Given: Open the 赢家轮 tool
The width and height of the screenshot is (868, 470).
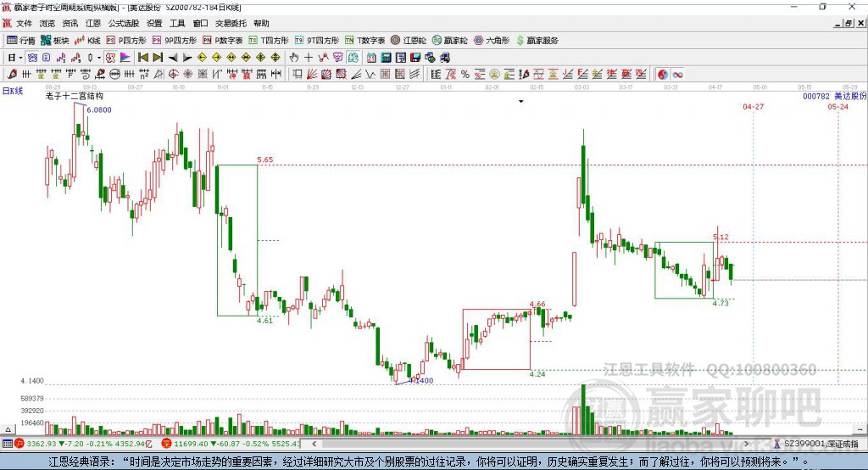Looking at the screenshot, I should pyautogui.click(x=449, y=41).
